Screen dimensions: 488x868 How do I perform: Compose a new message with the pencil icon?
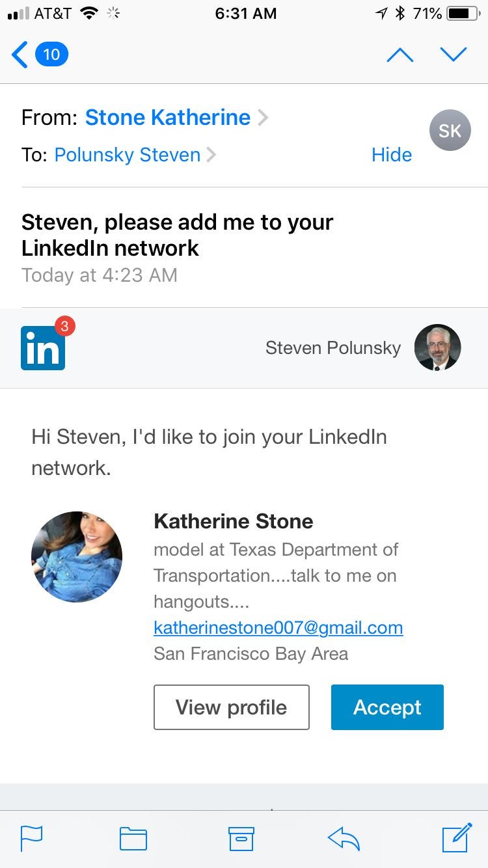coord(457,837)
